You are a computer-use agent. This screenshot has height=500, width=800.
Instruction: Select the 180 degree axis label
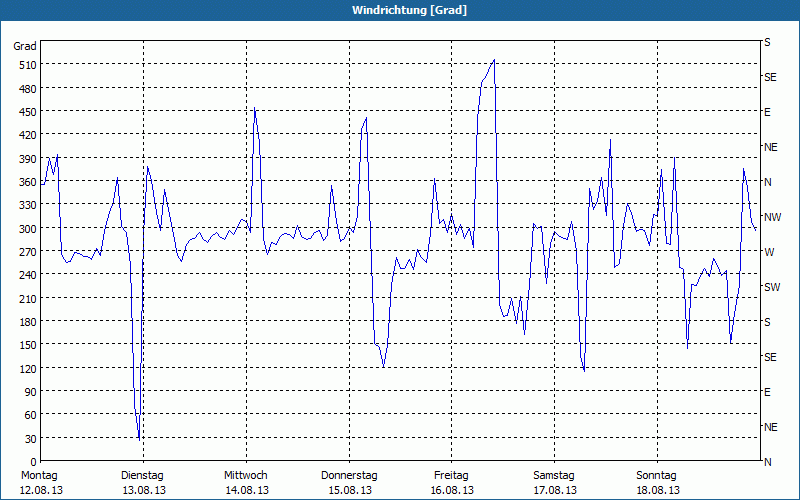pyautogui.click(x=29, y=322)
